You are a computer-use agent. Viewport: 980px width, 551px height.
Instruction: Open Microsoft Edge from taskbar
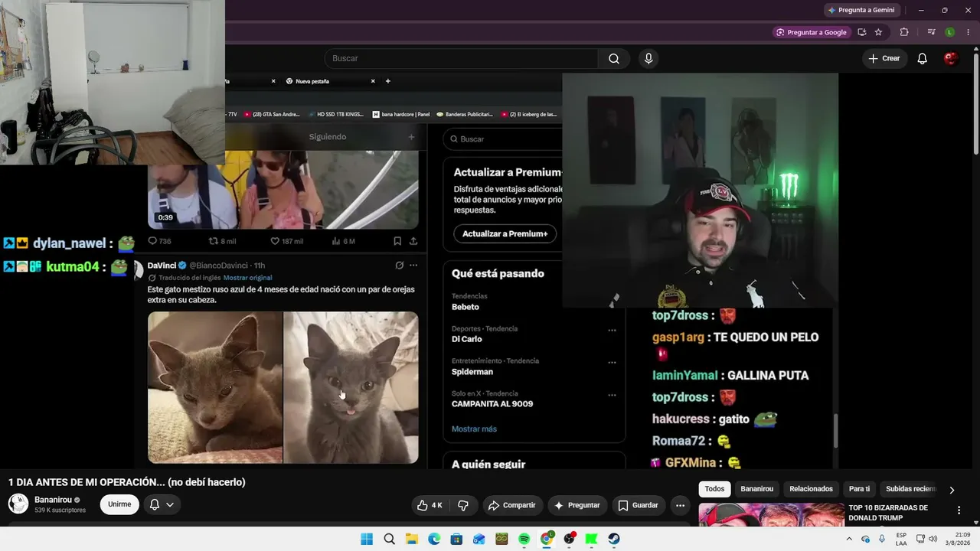point(434,539)
